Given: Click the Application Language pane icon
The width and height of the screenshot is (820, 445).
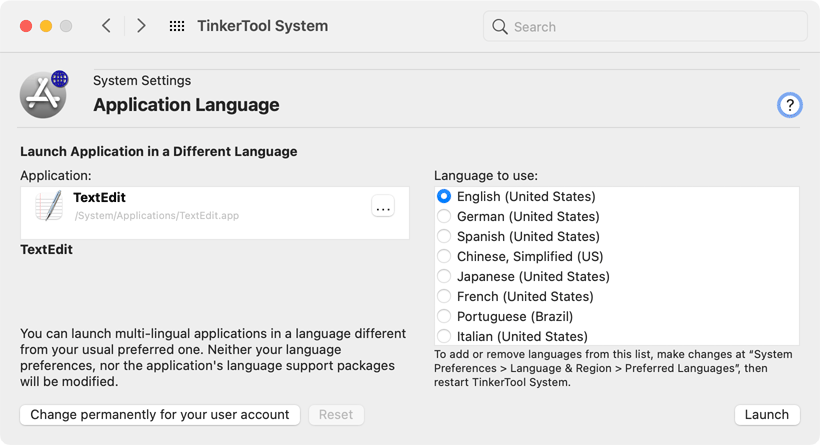Looking at the screenshot, I should pyautogui.click(x=44, y=95).
